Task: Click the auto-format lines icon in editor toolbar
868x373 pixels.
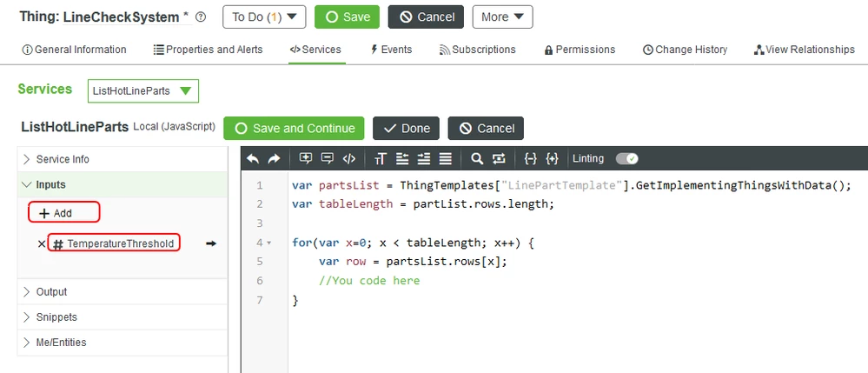Action: pos(445,159)
